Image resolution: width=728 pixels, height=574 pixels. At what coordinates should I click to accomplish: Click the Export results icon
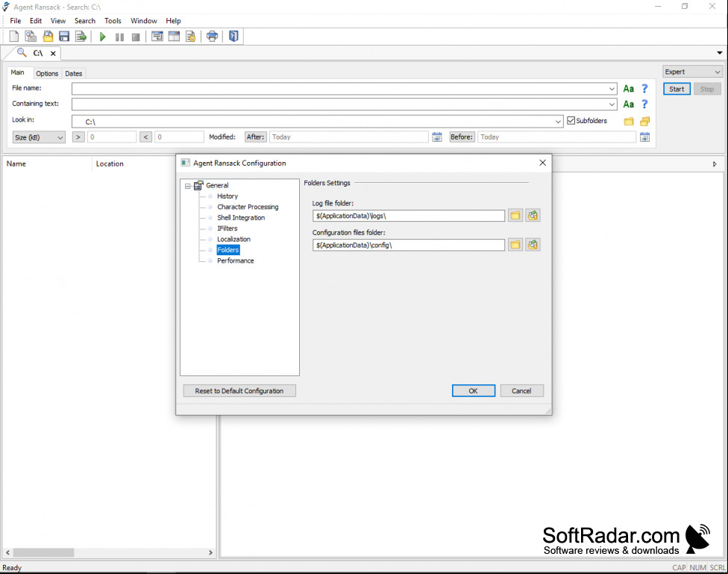click(x=81, y=37)
